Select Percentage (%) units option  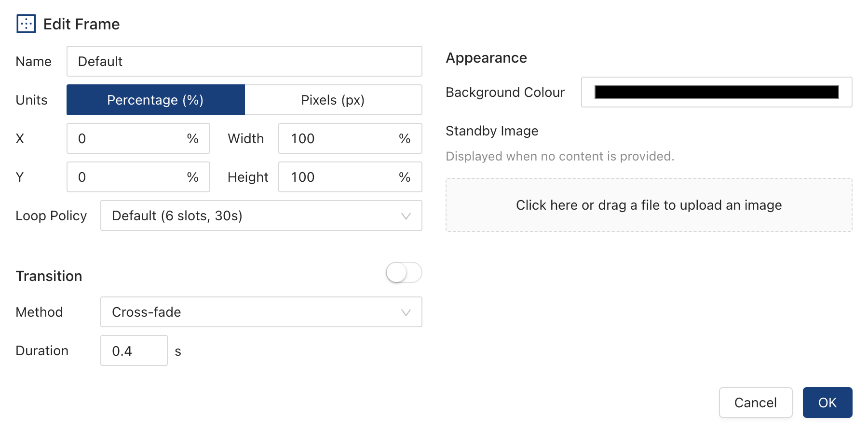(x=155, y=100)
